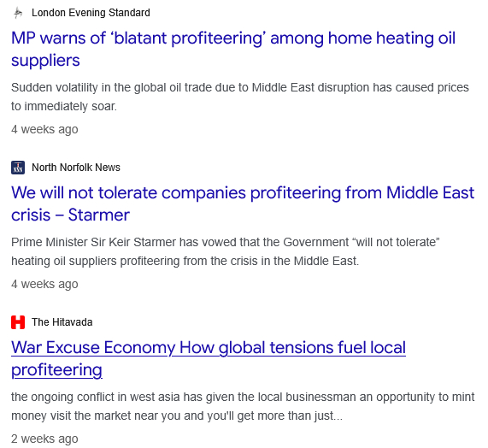
Task: Open 'War Excuse Economy' headline link
Action: (209, 358)
